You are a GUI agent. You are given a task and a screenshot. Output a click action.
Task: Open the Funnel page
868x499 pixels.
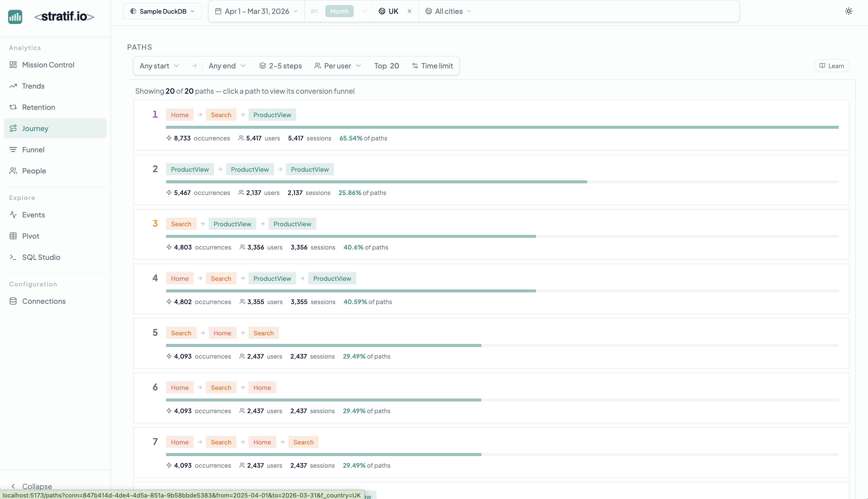[x=55, y=150]
